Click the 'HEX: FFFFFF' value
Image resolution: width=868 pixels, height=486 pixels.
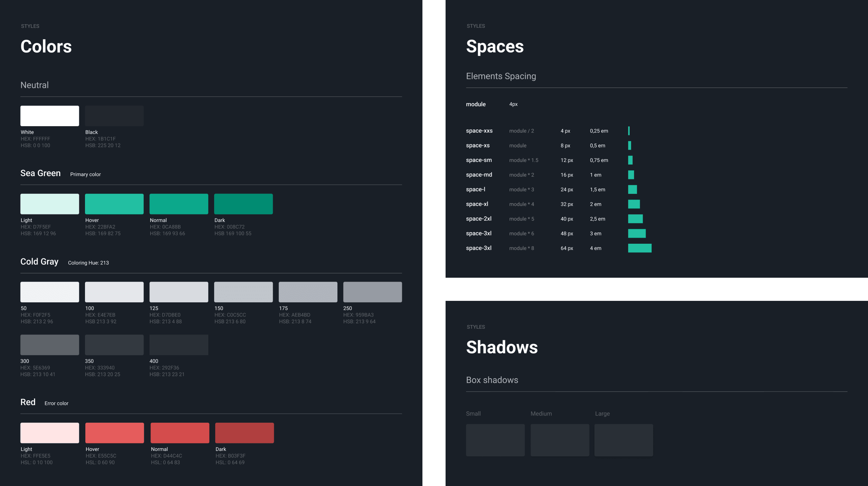click(35, 139)
